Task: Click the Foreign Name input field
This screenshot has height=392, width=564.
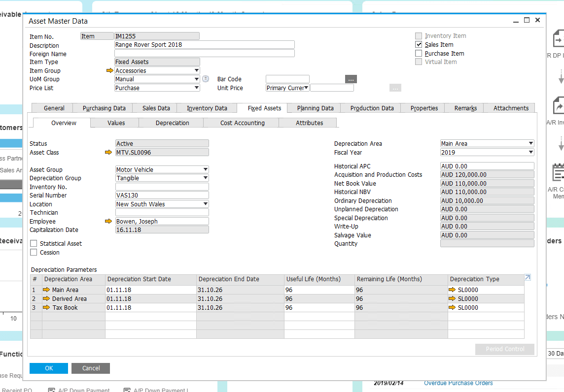Action: tap(204, 53)
